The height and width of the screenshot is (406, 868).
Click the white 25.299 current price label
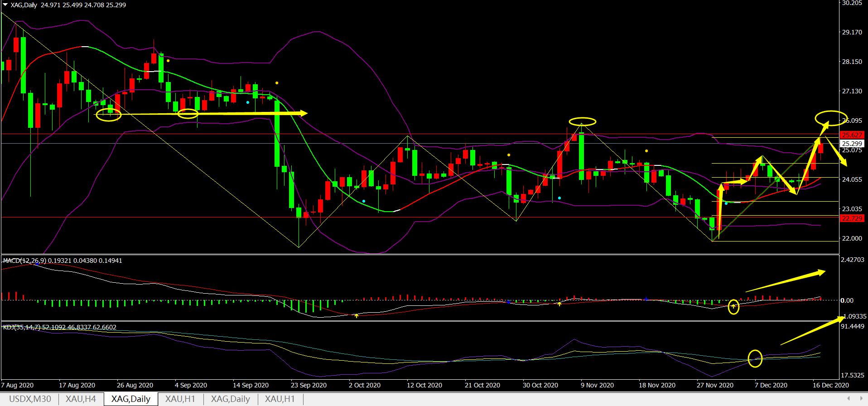pos(851,144)
